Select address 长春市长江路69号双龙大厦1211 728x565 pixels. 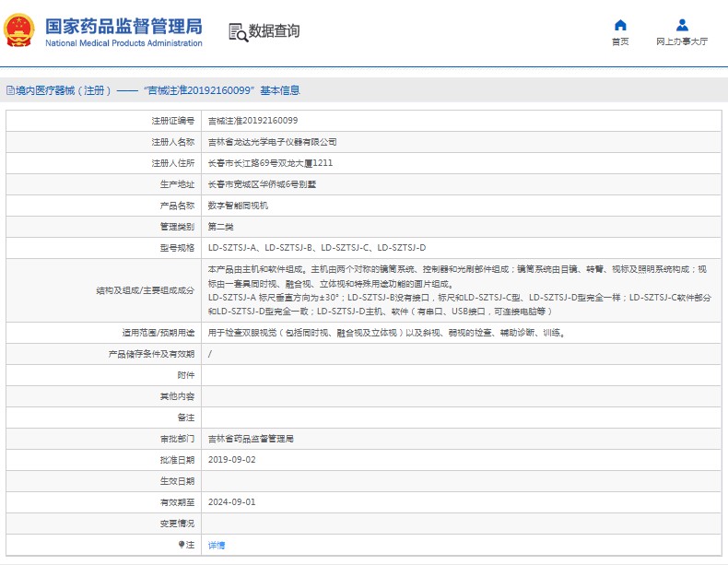point(270,163)
